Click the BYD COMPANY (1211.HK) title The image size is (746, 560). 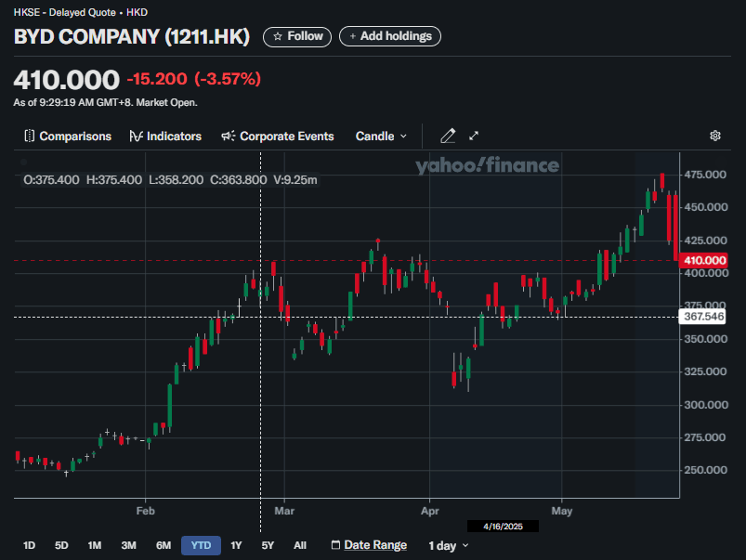[x=132, y=37]
